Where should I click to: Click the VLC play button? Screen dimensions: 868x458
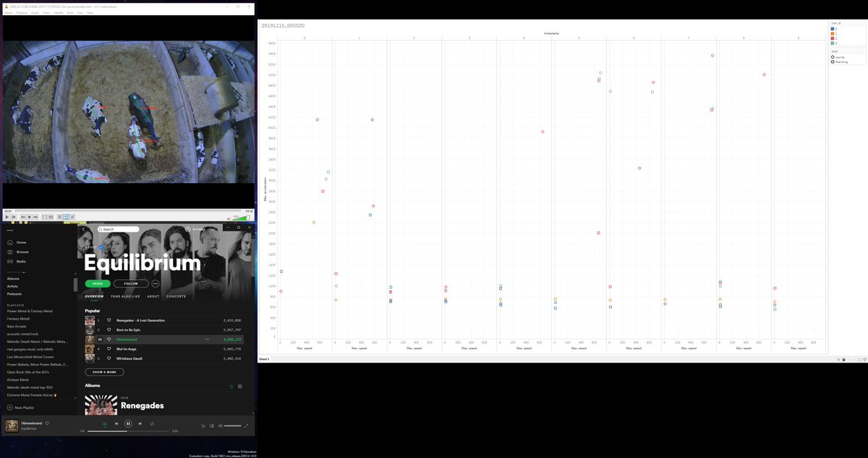tap(7, 217)
